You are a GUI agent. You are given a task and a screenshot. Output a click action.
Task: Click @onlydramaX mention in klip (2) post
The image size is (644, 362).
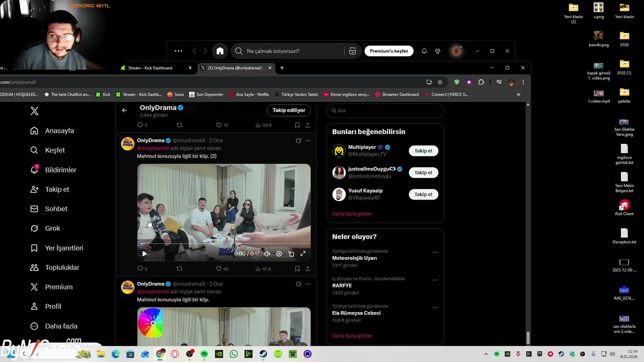[153, 148]
